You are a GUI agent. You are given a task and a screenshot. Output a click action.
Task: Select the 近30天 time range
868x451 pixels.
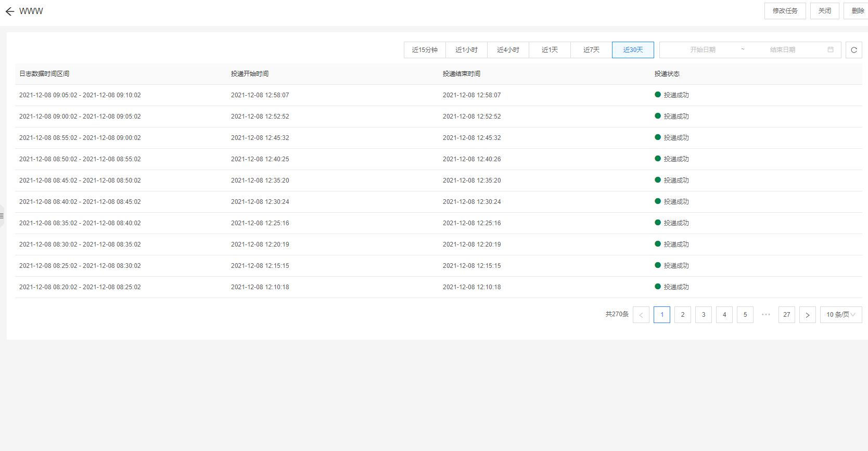(x=633, y=50)
